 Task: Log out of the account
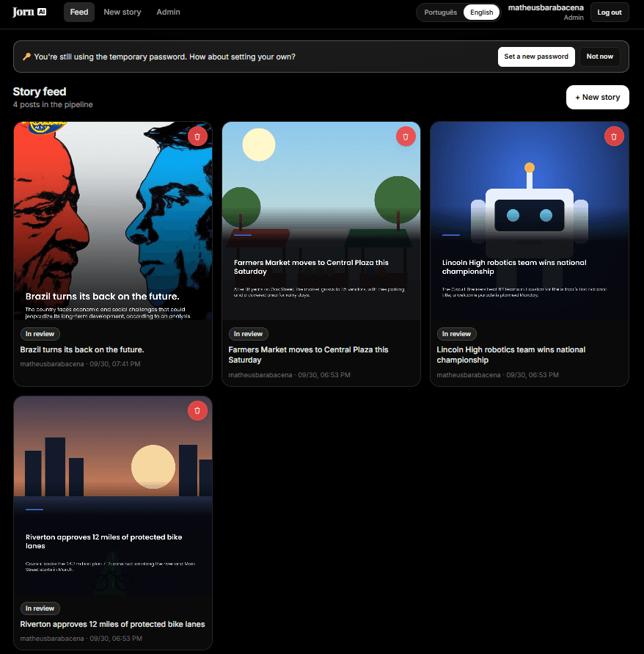coord(610,12)
